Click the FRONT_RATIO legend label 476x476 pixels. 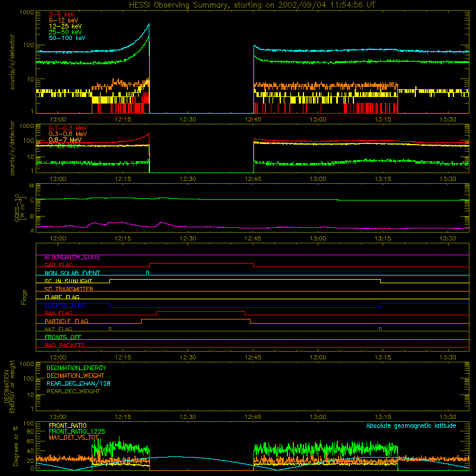coord(68,425)
